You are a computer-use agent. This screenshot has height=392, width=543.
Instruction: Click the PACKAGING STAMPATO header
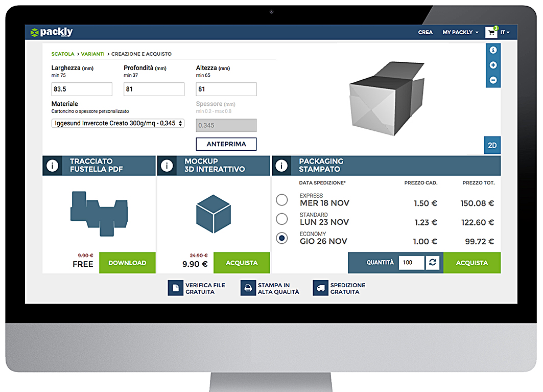coord(321,165)
